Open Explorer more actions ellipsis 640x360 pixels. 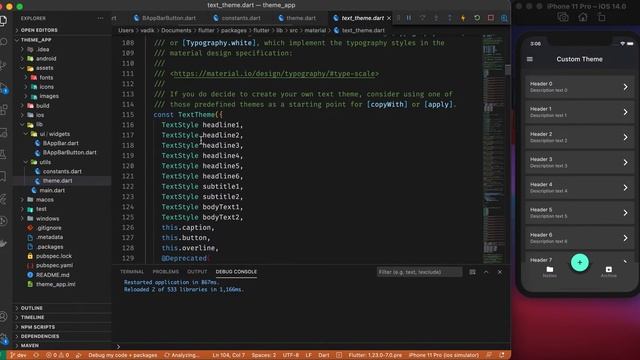tap(100, 18)
